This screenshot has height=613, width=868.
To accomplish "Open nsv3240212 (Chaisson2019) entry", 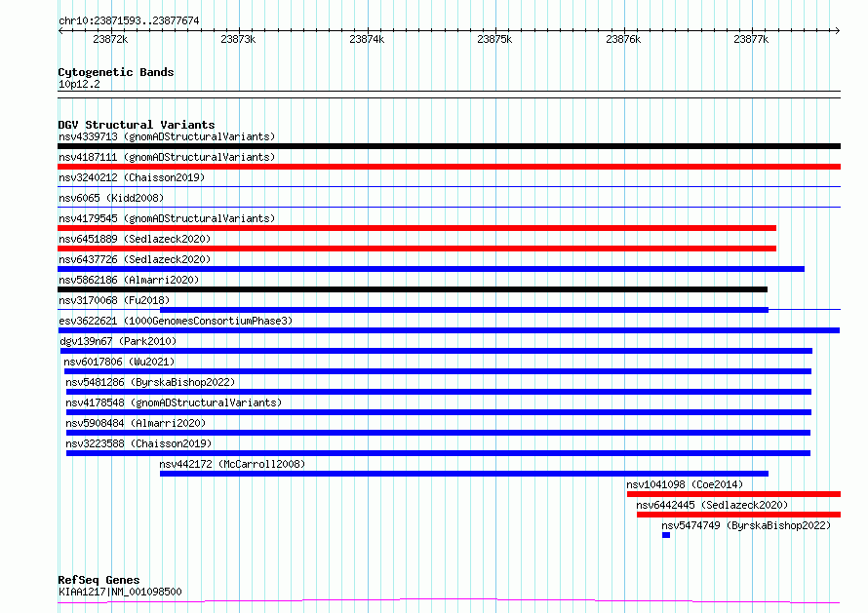I will click(132, 177).
